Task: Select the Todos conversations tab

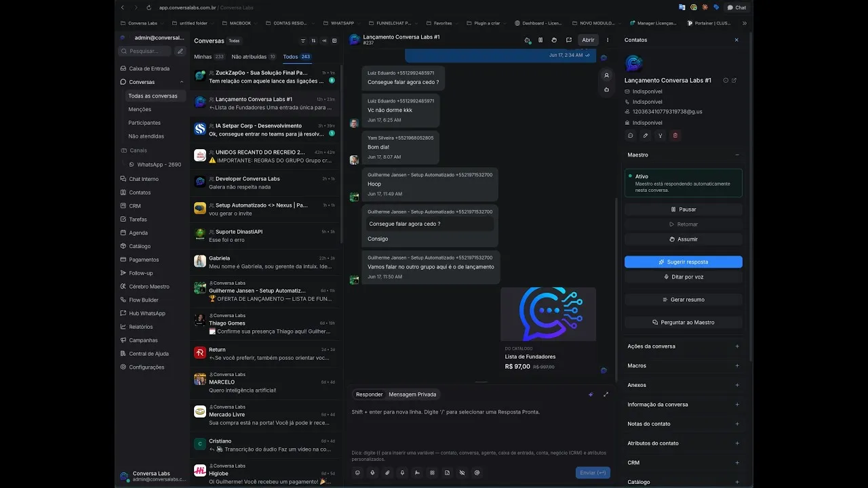Action: (x=297, y=57)
